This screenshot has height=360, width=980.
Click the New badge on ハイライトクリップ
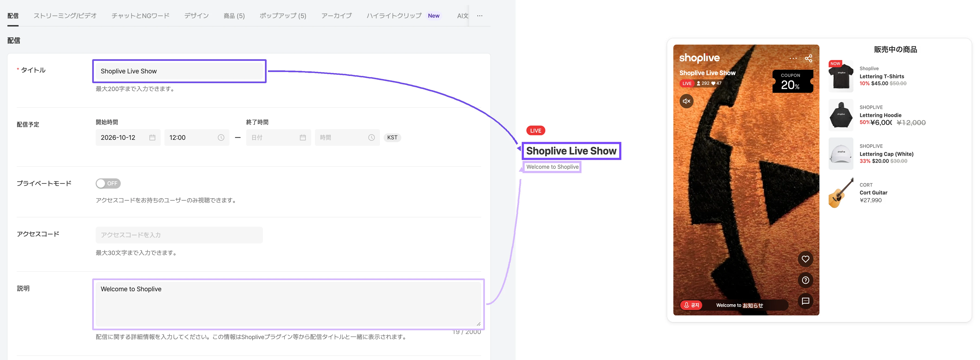[x=433, y=16]
